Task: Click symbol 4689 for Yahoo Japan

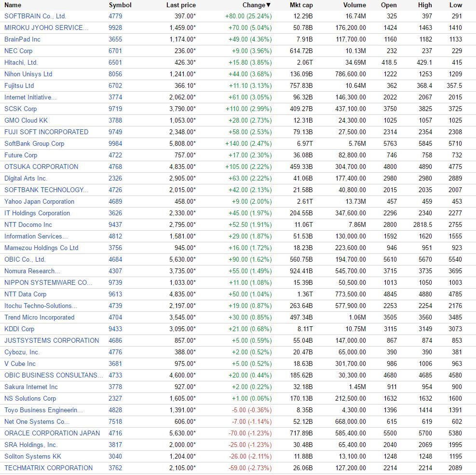Action: coord(115,201)
